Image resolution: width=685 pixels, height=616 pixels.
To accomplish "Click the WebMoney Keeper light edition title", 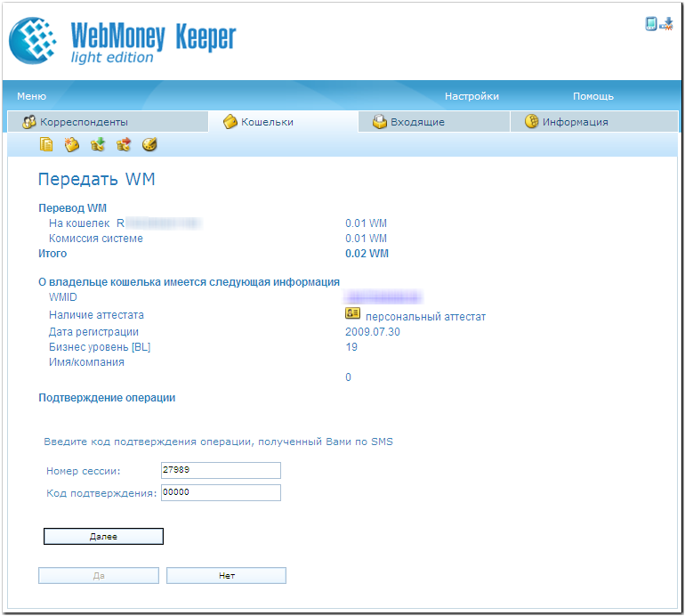I will (x=153, y=43).
